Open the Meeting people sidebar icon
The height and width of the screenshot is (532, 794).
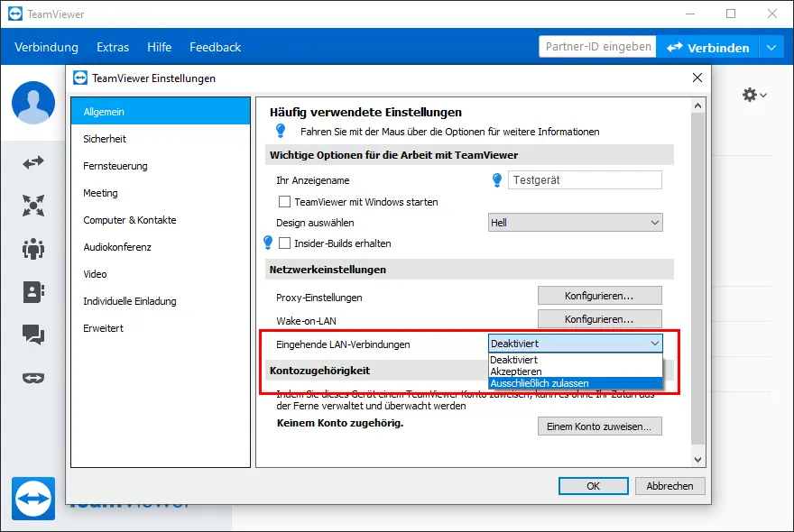[33, 249]
